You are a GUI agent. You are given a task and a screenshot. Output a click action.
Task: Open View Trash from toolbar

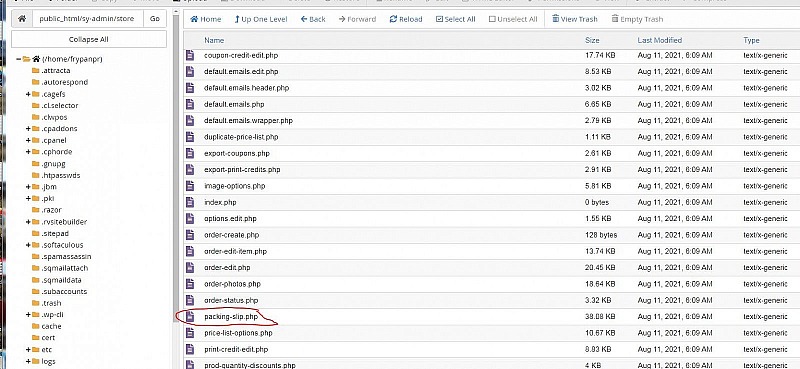point(574,19)
